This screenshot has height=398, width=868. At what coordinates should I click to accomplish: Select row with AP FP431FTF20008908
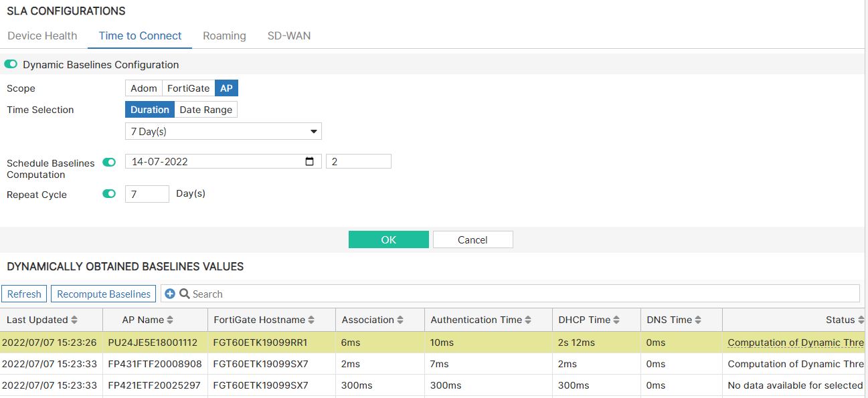[434, 364]
